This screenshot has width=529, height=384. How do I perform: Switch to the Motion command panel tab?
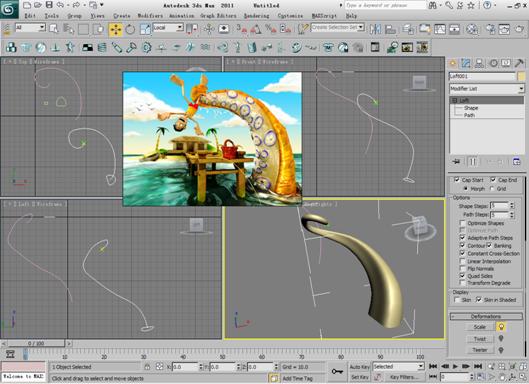tap(494, 63)
